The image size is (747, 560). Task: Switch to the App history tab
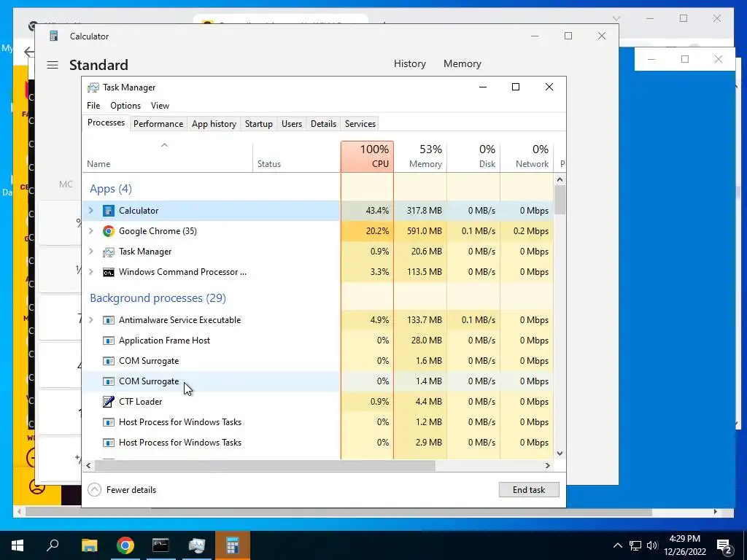pyautogui.click(x=214, y=124)
